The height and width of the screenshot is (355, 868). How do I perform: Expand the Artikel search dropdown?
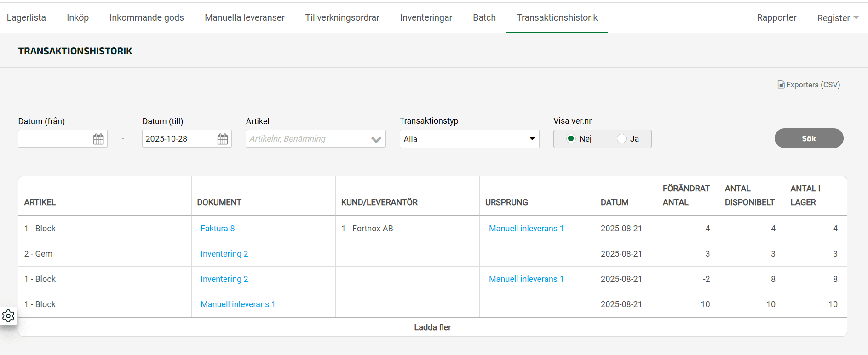tap(376, 139)
